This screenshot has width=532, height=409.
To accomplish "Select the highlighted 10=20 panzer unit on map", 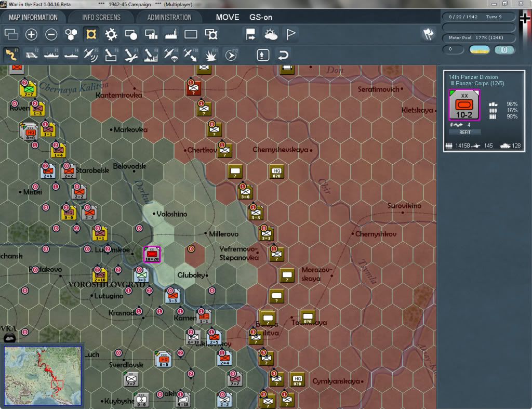I will [x=152, y=255].
